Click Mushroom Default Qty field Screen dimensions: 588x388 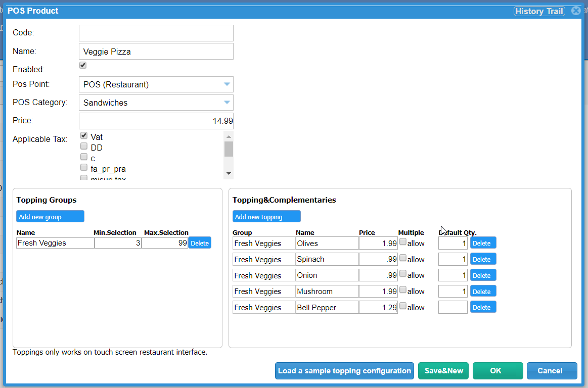pyautogui.click(x=453, y=292)
